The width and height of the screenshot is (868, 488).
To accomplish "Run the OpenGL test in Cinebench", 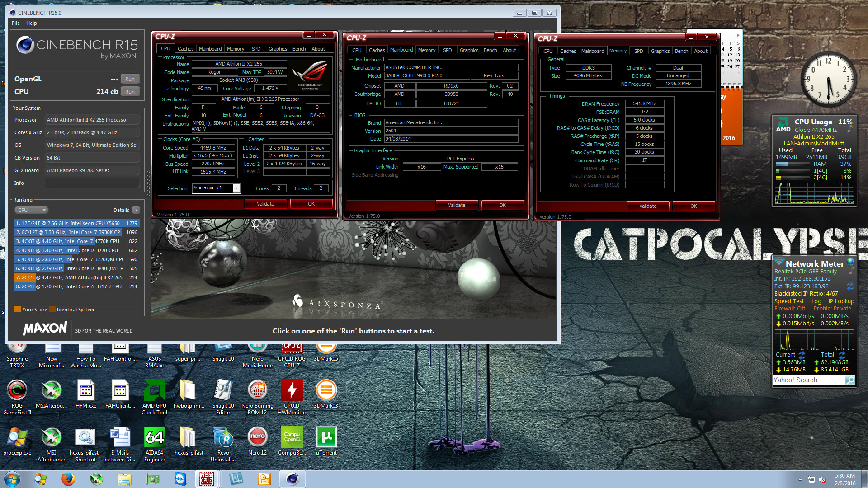I will click(130, 79).
